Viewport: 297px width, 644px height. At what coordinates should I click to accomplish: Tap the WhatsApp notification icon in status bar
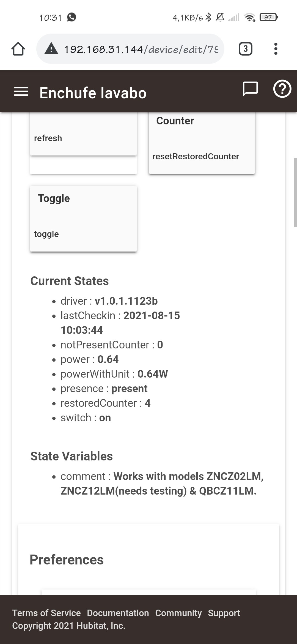tap(71, 17)
